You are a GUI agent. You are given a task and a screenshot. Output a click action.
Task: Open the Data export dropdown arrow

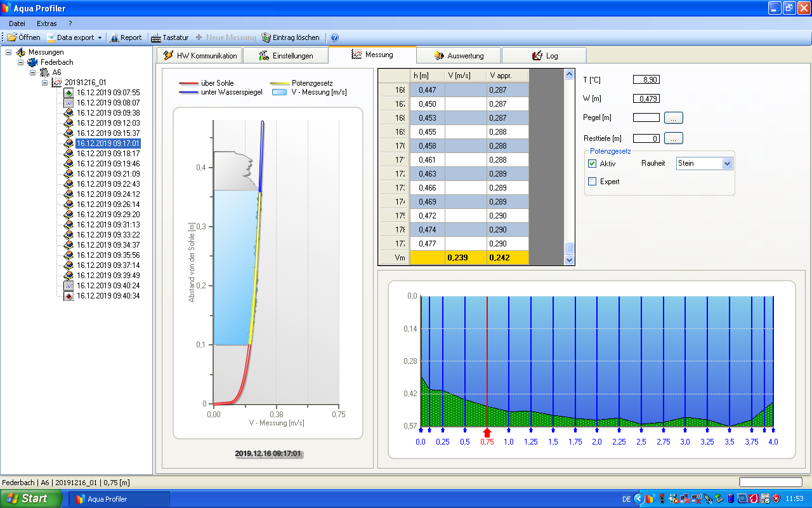tap(100, 38)
